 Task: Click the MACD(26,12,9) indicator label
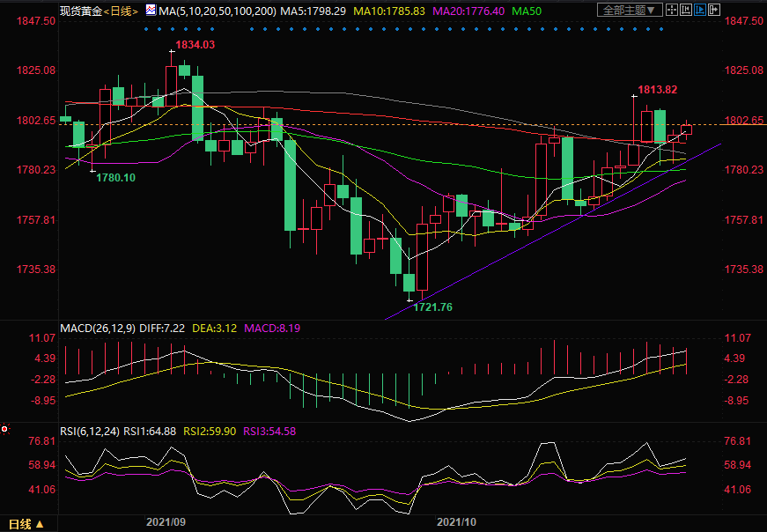click(97, 329)
